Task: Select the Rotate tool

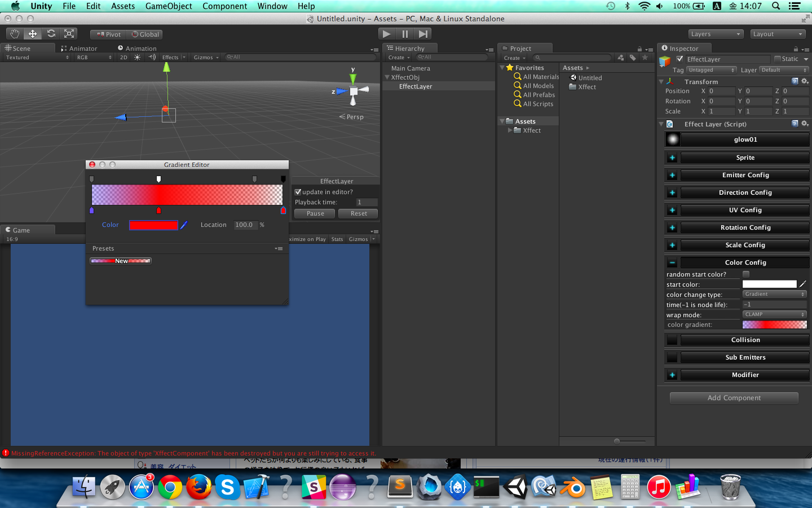Action: click(x=51, y=34)
